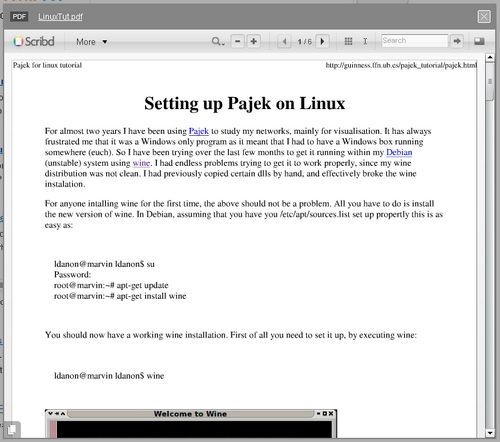
Task: Switch to thumbnail grid view
Action: (x=348, y=41)
